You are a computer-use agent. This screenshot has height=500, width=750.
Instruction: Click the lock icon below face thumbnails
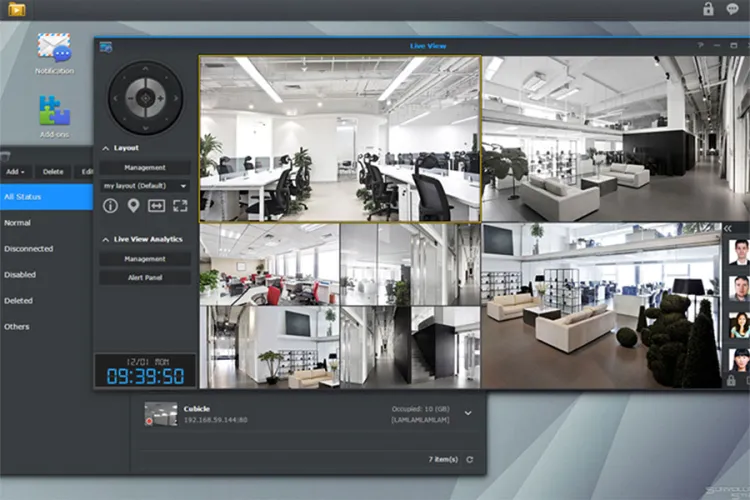[731, 381]
